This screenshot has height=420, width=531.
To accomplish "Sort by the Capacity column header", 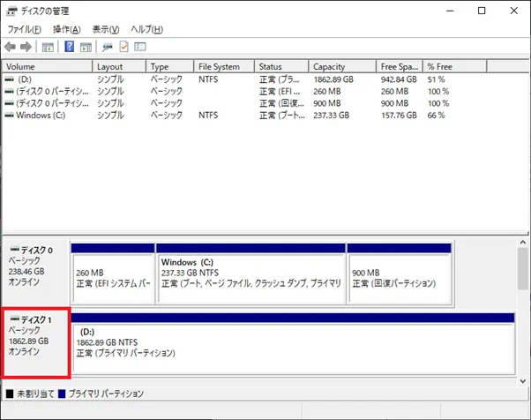I will click(x=342, y=66).
